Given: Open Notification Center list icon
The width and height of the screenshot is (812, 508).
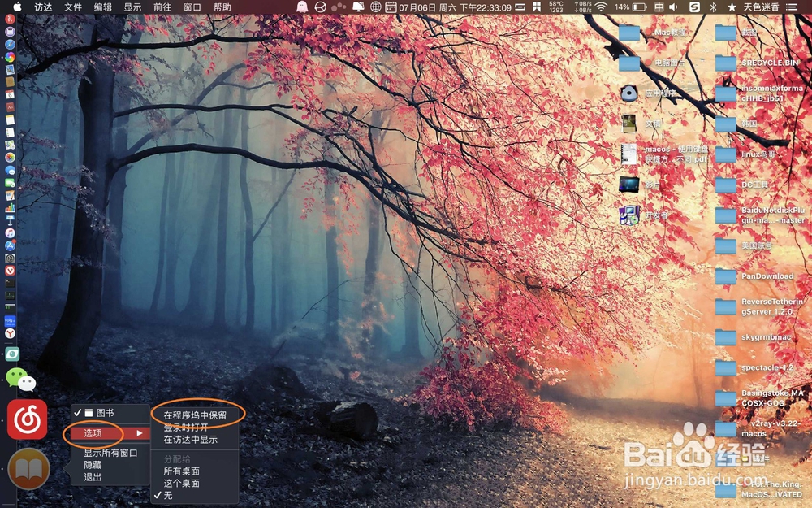Looking at the screenshot, I should (x=792, y=7).
